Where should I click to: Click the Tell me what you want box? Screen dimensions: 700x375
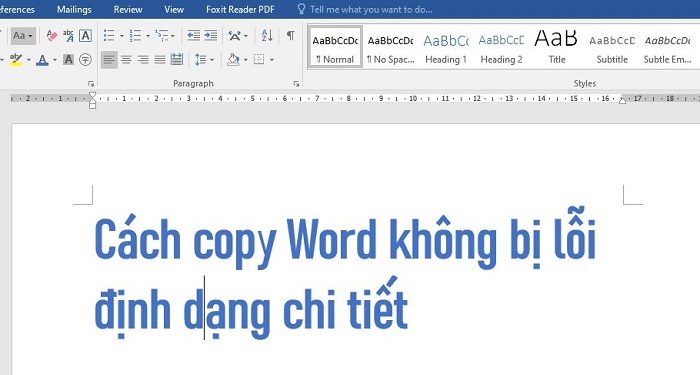(x=371, y=9)
